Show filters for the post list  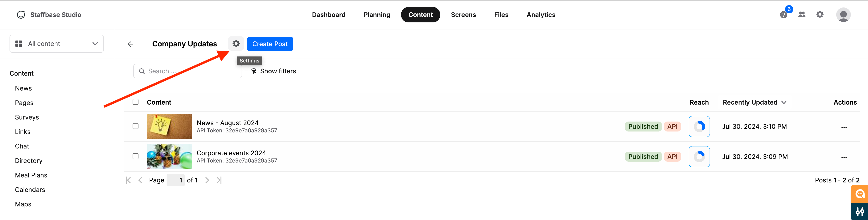[x=273, y=71]
